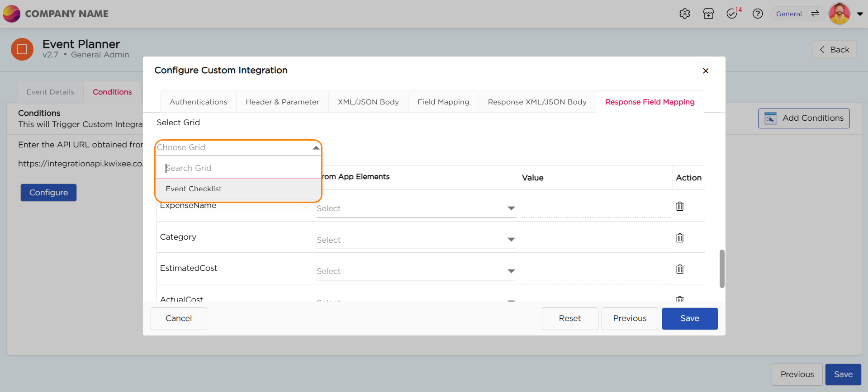Delete the ExpenseName mapping row
Screen dimensions: 868x392
[679, 207]
